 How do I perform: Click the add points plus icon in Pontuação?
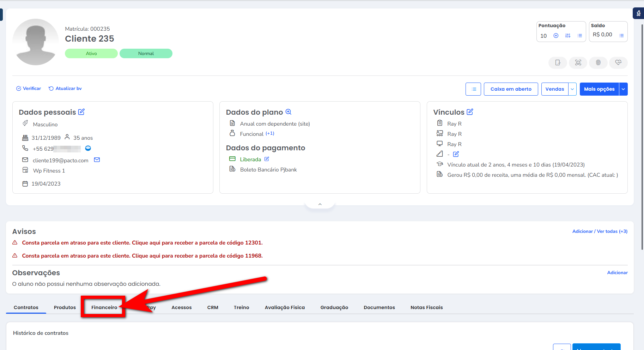tap(556, 36)
